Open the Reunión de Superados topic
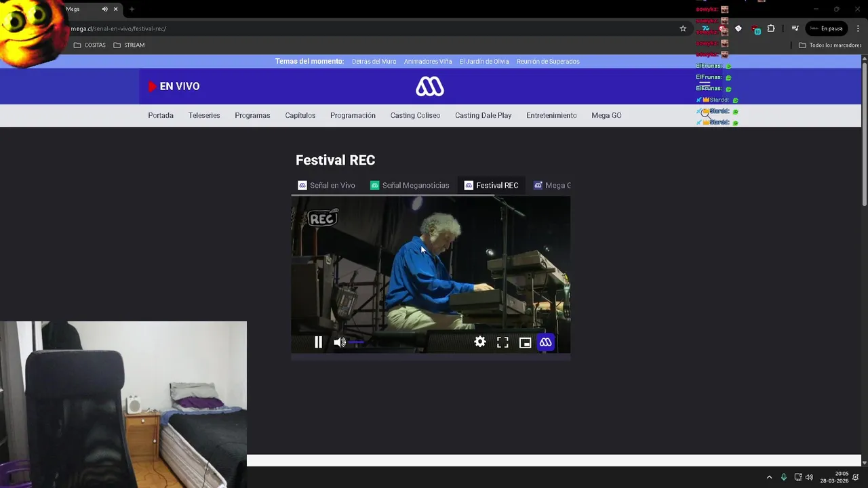This screenshot has width=868, height=488. [548, 62]
